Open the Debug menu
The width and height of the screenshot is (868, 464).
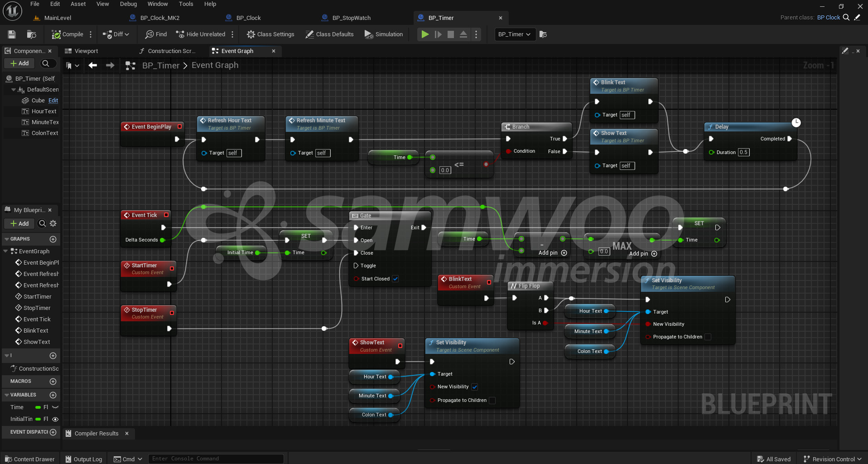pyautogui.click(x=128, y=4)
